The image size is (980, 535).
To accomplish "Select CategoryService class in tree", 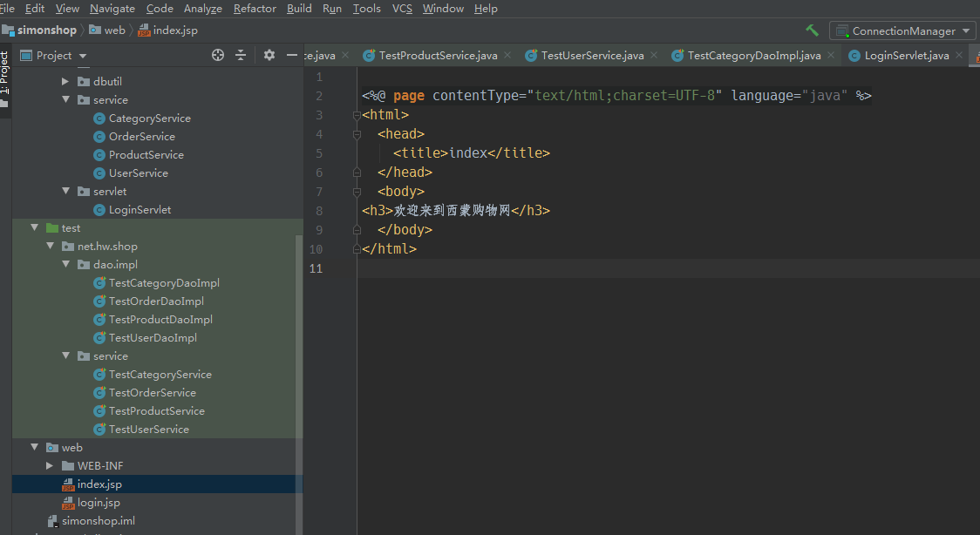I will (x=149, y=118).
